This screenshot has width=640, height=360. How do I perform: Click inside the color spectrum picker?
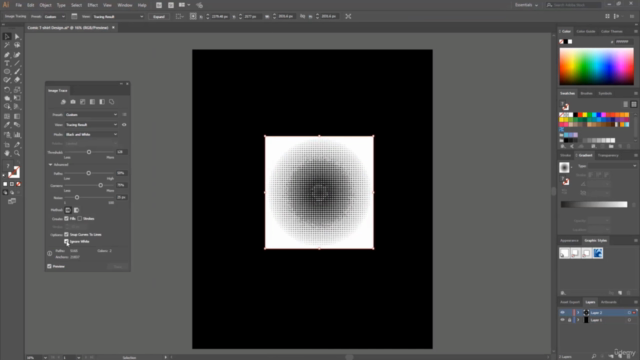point(596,66)
